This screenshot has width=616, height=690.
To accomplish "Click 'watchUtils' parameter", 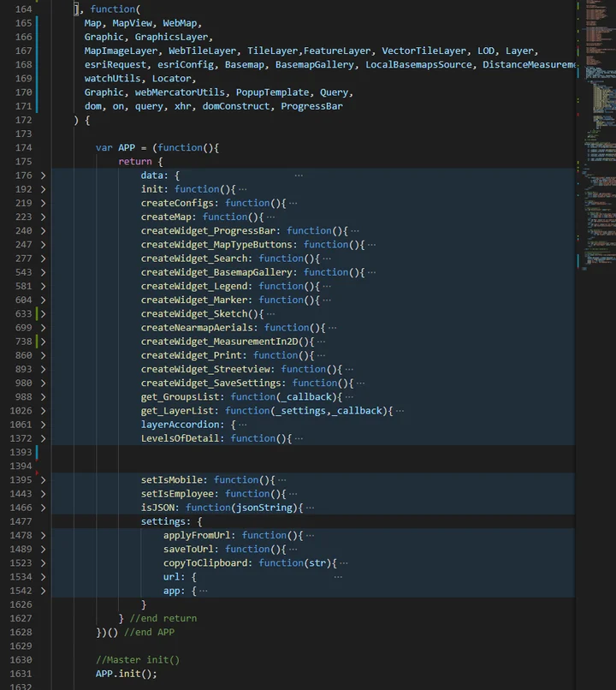I will [x=112, y=78].
